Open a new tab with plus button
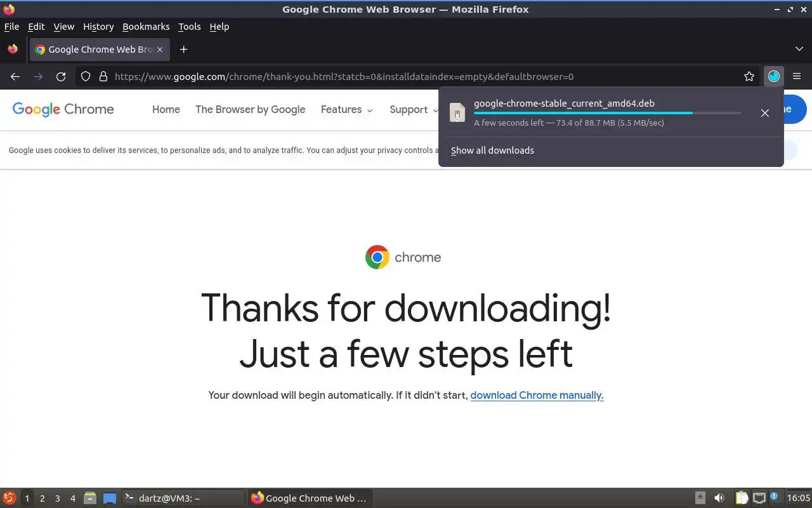812x508 pixels. point(183,50)
